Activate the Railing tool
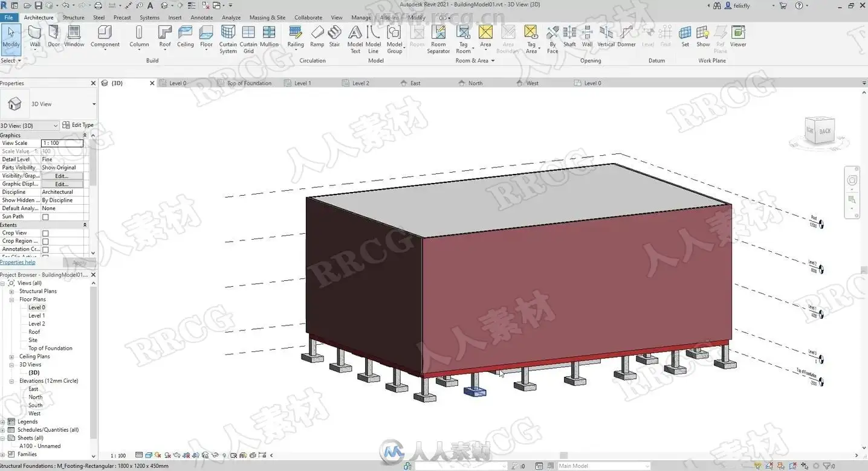 [x=296, y=37]
